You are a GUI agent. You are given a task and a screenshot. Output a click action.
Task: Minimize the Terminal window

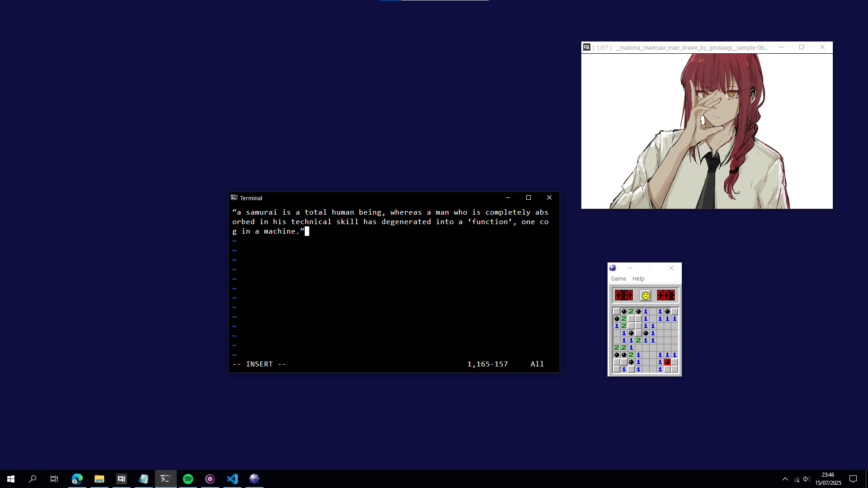point(508,197)
